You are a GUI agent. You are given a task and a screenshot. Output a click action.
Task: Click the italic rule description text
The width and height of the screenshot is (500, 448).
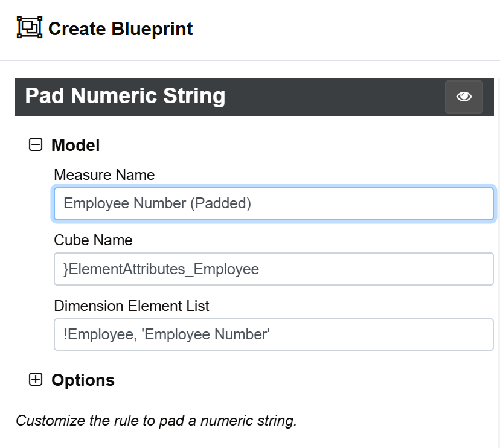pyautogui.click(x=156, y=421)
